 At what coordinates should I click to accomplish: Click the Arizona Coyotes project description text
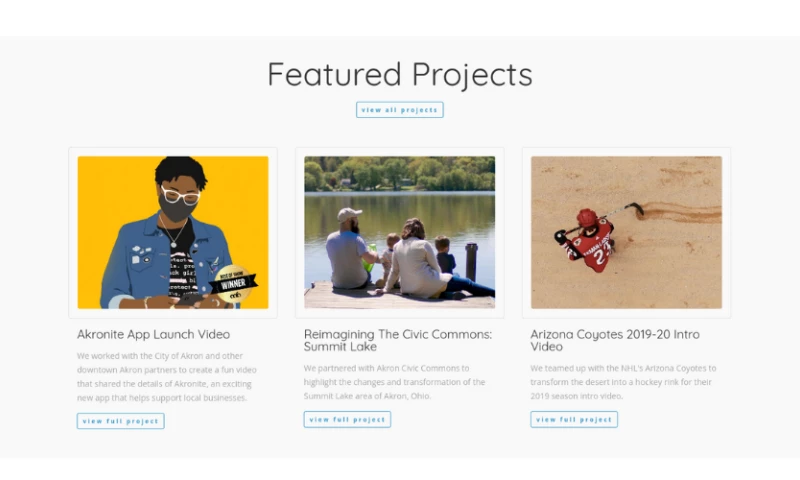click(623, 382)
